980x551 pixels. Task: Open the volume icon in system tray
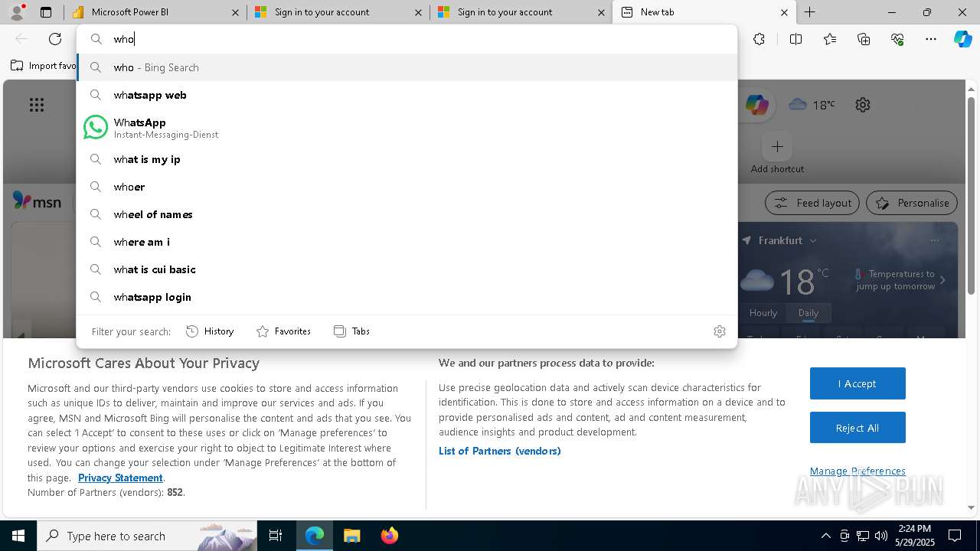coord(881,536)
